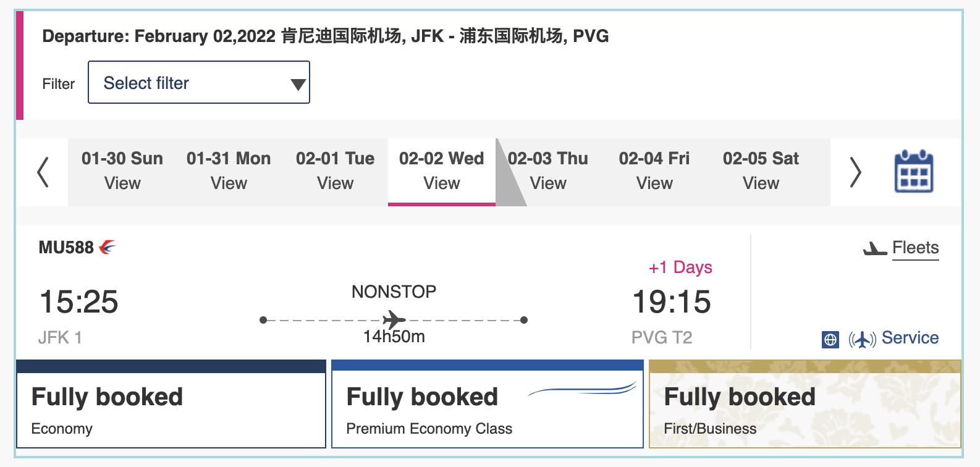The image size is (980, 467).
Task: Click the China Eastern airline logo
Action: coord(108,247)
